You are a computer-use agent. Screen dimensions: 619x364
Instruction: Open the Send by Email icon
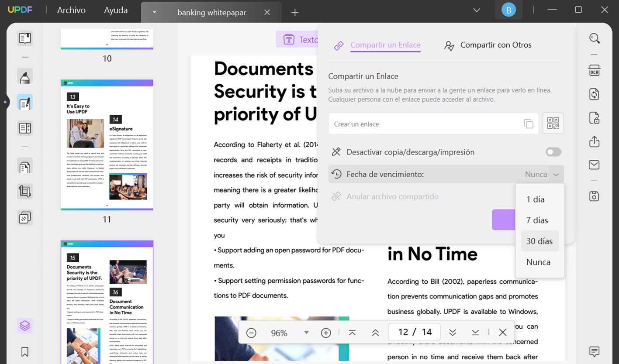[594, 165]
